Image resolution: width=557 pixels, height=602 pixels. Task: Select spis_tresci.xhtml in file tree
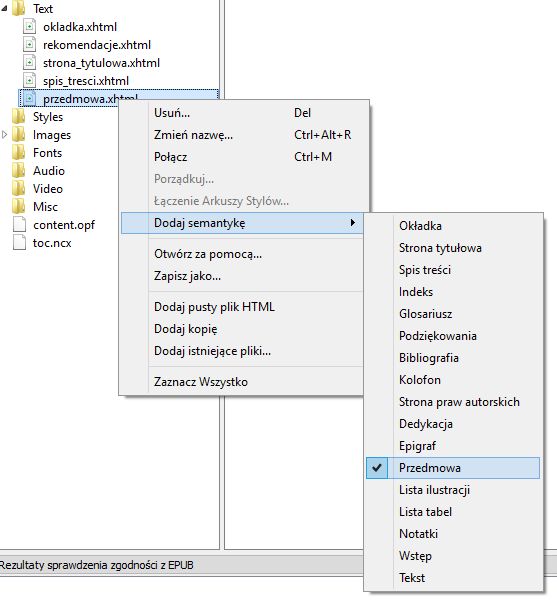[86, 81]
